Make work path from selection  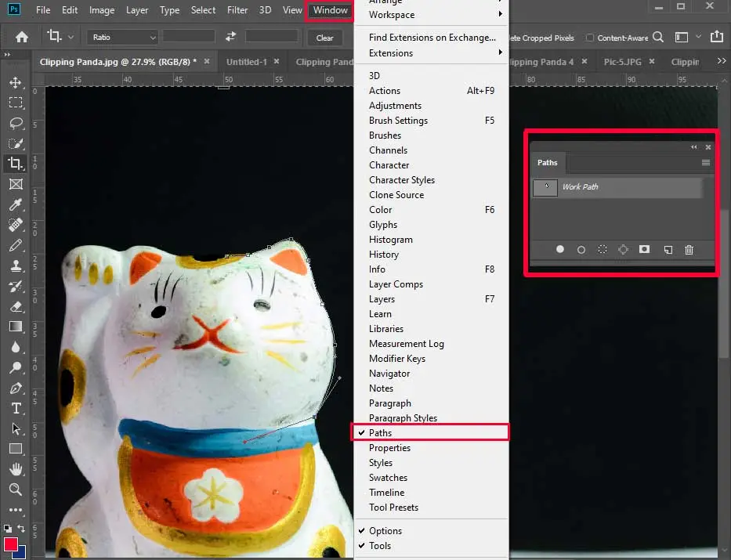(x=624, y=249)
